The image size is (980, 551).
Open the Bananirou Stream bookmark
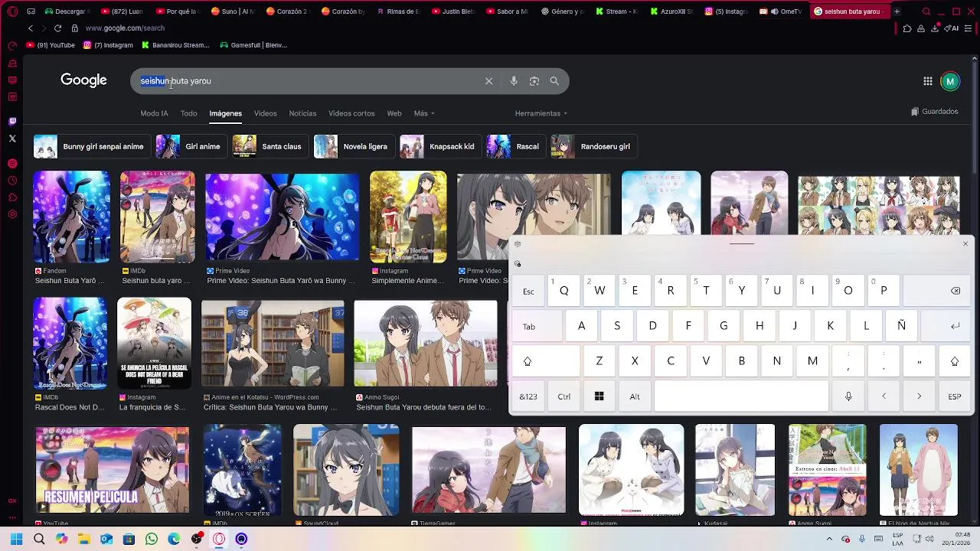(175, 45)
